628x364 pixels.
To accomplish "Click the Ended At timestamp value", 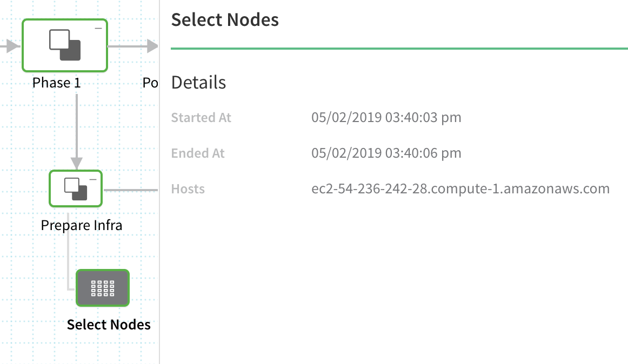I will tap(386, 153).
